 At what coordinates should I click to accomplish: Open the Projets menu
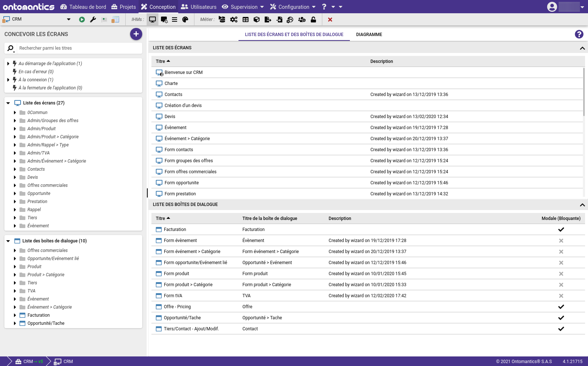tap(123, 7)
